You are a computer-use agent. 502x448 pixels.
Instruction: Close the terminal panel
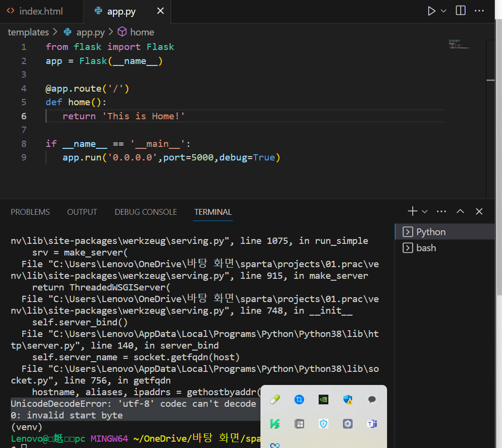(479, 211)
